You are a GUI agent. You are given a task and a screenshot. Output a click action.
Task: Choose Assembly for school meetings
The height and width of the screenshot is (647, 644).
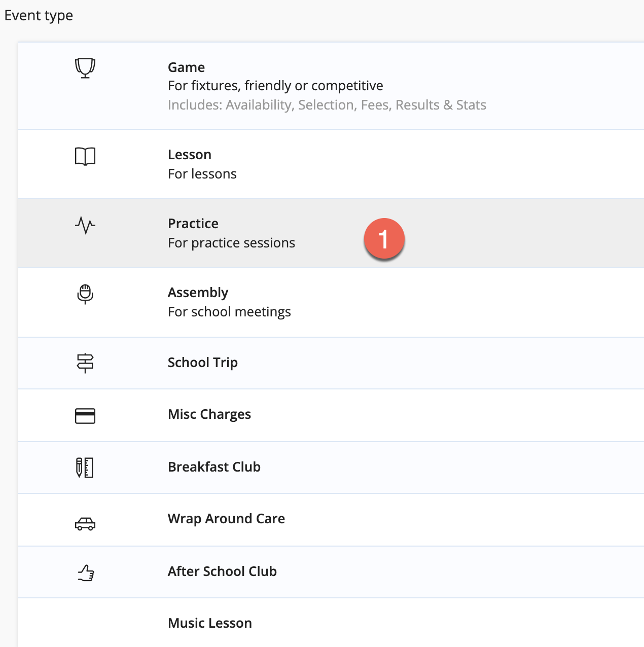click(331, 302)
